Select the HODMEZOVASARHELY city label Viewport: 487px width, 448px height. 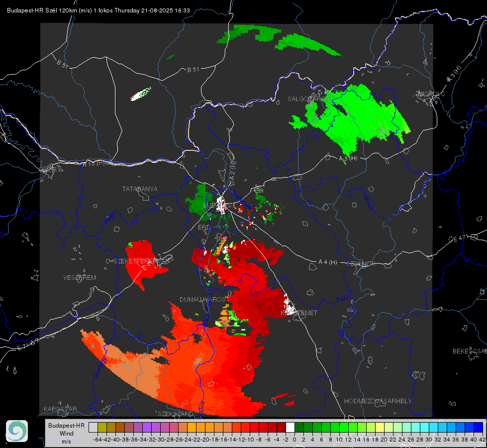point(378,401)
